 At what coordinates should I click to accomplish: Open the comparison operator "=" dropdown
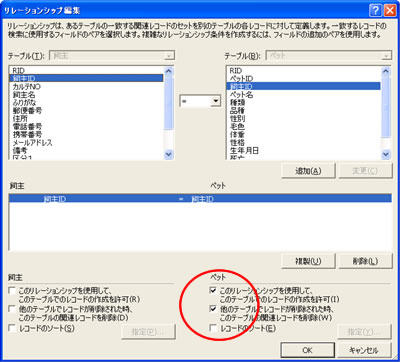216,101
